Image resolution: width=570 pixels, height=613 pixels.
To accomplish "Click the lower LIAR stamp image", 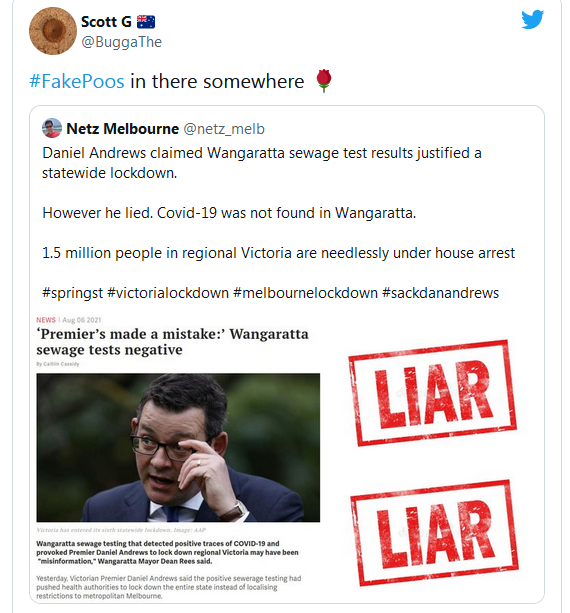I will click(434, 532).
